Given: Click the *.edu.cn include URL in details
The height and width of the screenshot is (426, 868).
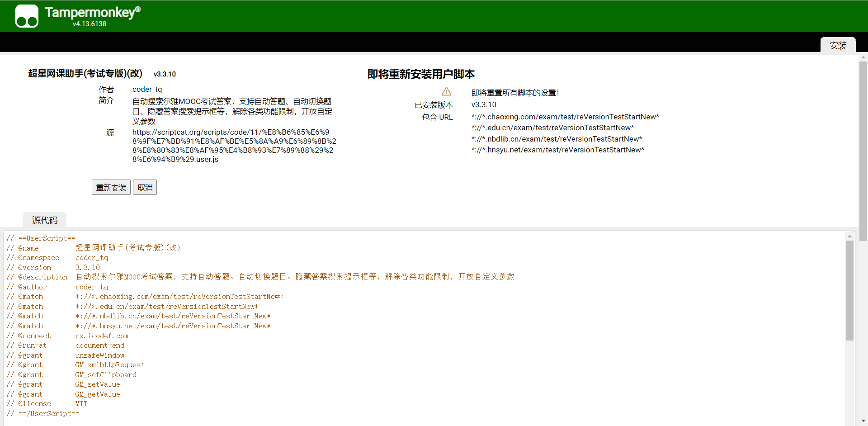Looking at the screenshot, I should [552, 128].
